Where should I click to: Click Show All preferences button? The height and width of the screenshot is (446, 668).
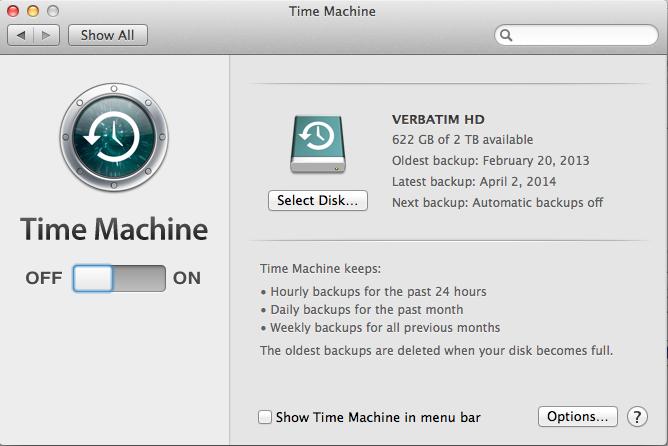point(108,35)
